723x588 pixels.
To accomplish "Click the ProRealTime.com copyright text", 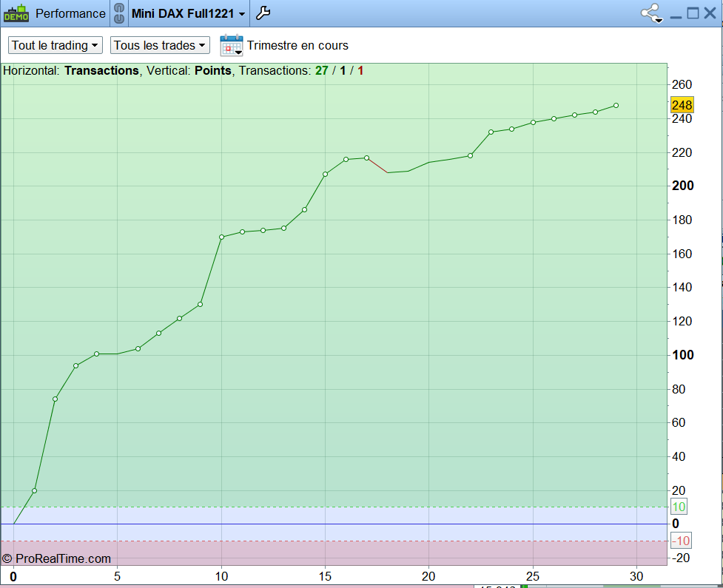I will click(56, 558).
